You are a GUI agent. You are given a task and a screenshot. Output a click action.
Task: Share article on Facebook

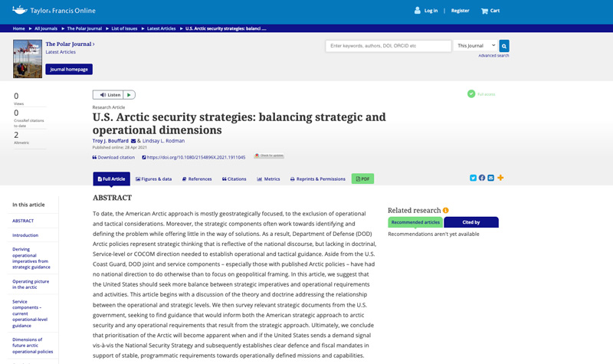[x=482, y=178]
